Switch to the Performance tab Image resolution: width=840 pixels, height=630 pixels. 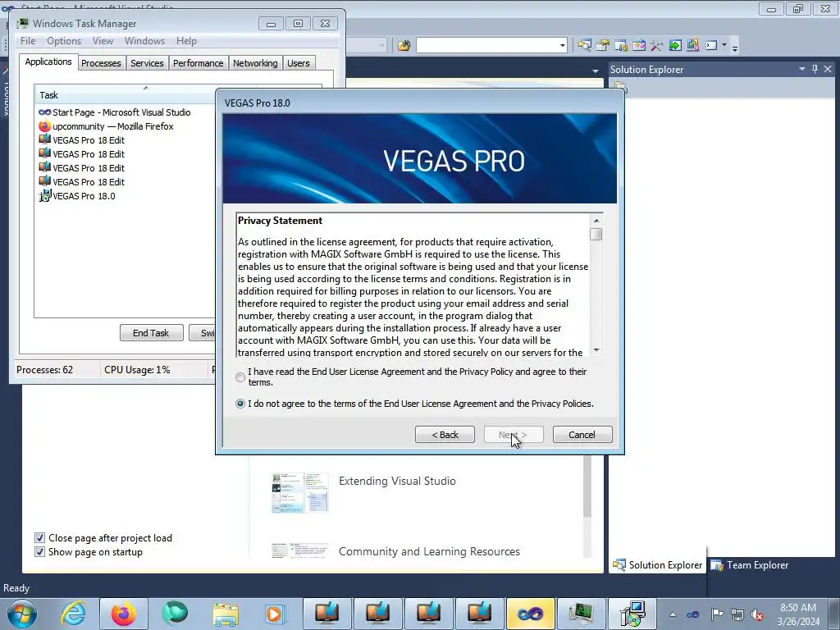pyautogui.click(x=199, y=63)
